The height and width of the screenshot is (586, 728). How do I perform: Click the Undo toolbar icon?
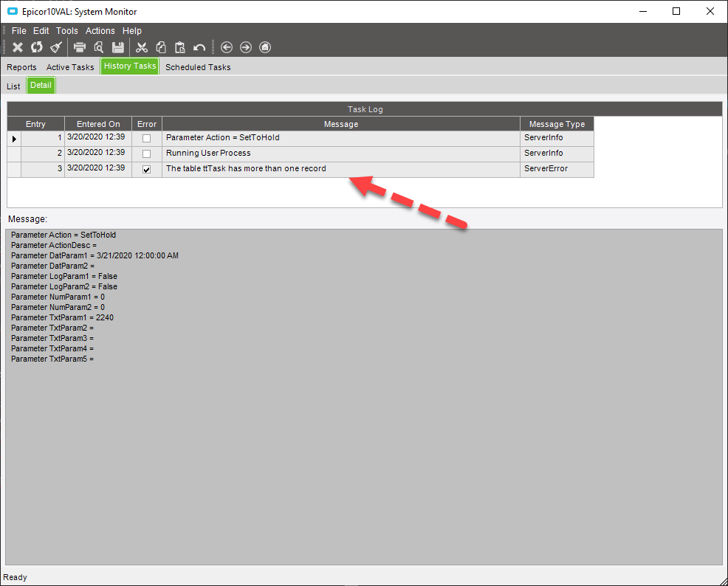[x=199, y=47]
